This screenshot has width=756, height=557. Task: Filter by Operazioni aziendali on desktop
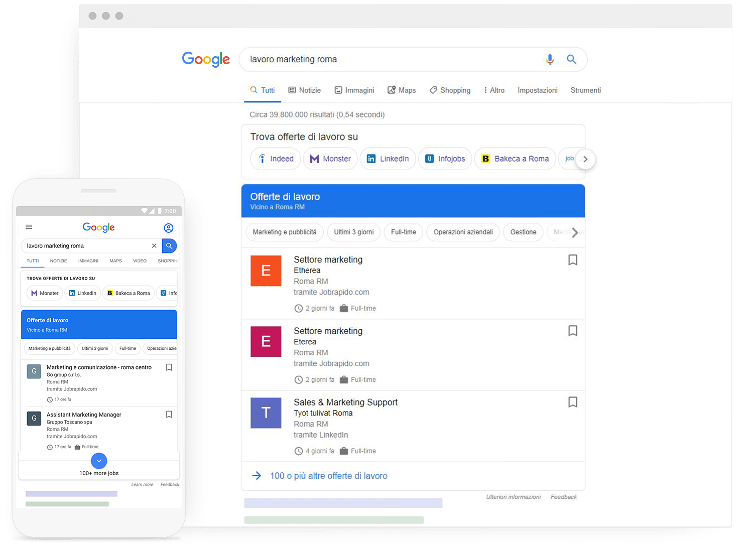[x=463, y=232]
